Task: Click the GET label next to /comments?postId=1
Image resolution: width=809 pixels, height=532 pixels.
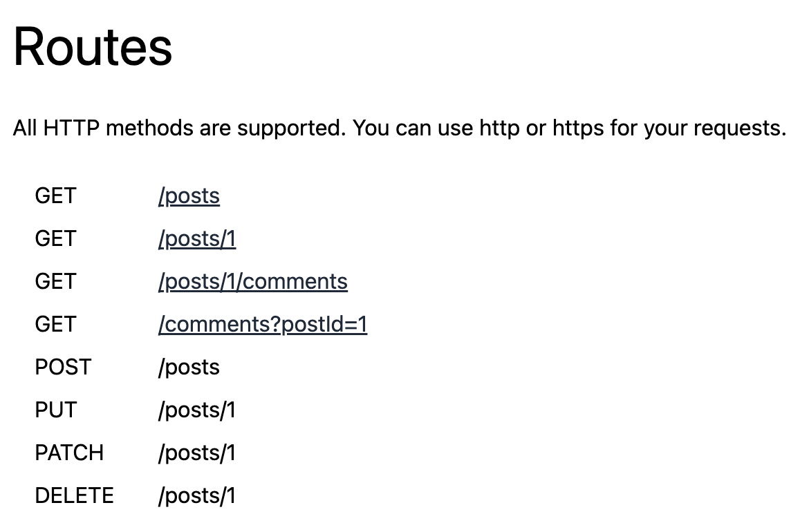Action: pos(56,324)
